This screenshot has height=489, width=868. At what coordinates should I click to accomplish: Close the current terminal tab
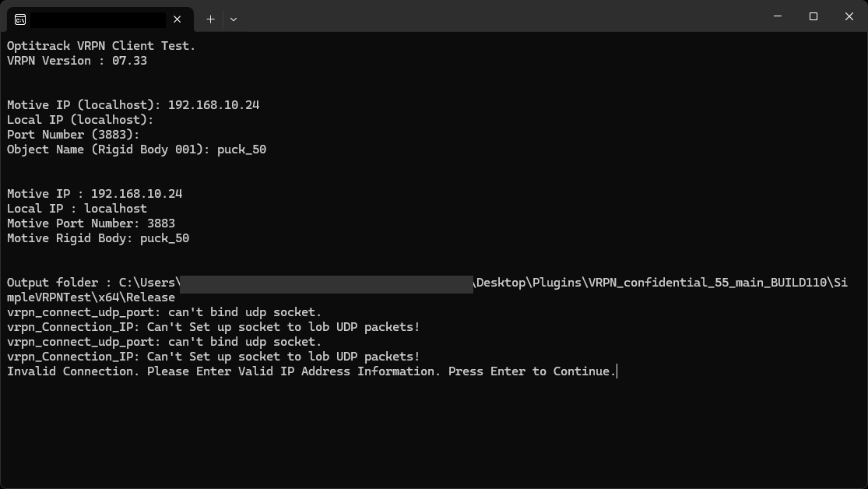pyautogui.click(x=177, y=19)
